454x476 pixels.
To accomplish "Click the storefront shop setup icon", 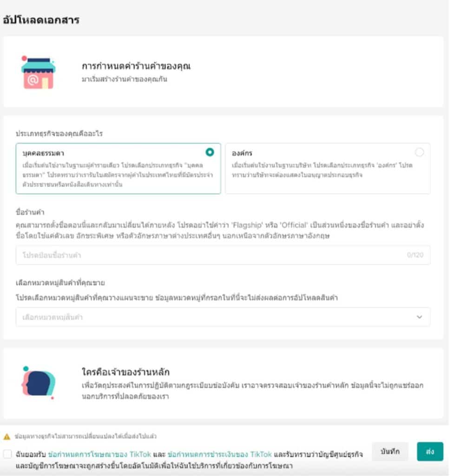I will (x=38, y=73).
